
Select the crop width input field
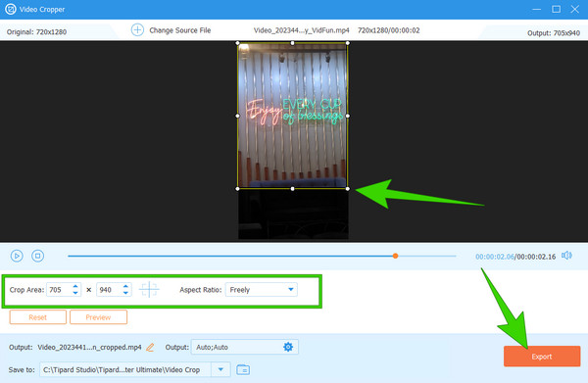coord(59,290)
